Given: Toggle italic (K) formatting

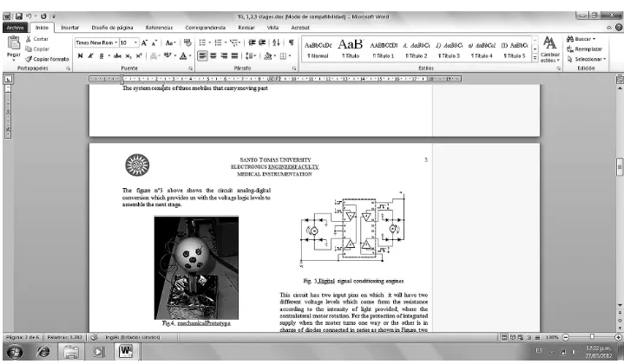Looking at the screenshot, I should pos(90,55).
